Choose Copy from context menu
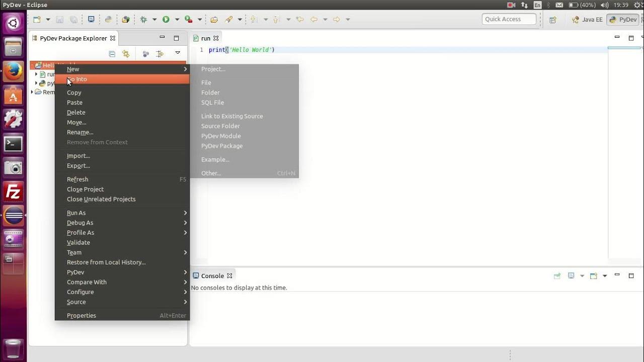Viewport: 644px width, 362px height. (122, 93)
